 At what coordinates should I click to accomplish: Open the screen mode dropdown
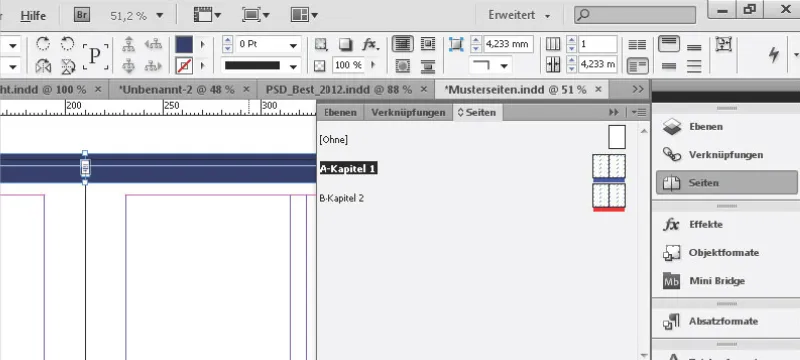pyautogui.click(x=256, y=15)
